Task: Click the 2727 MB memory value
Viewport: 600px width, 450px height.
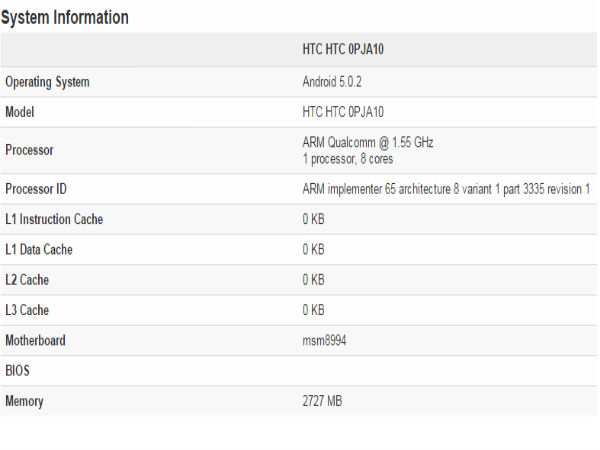Action: (323, 401)
